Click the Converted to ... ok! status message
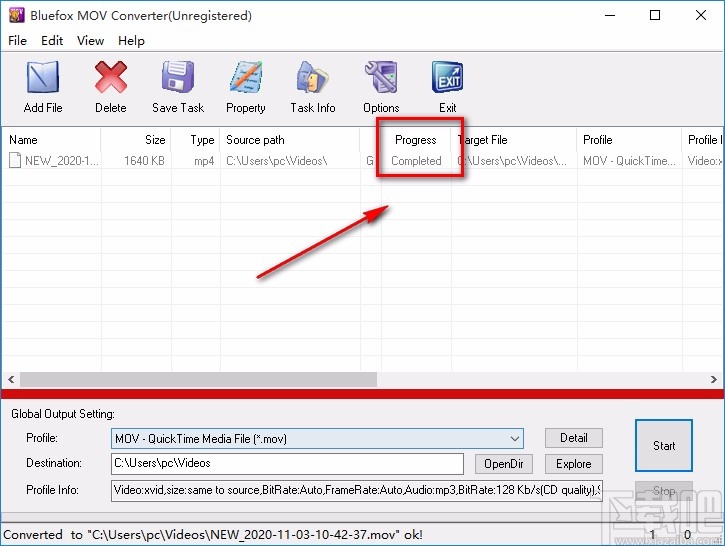This screenshot has height=546, width=725. tap(213, 535)
